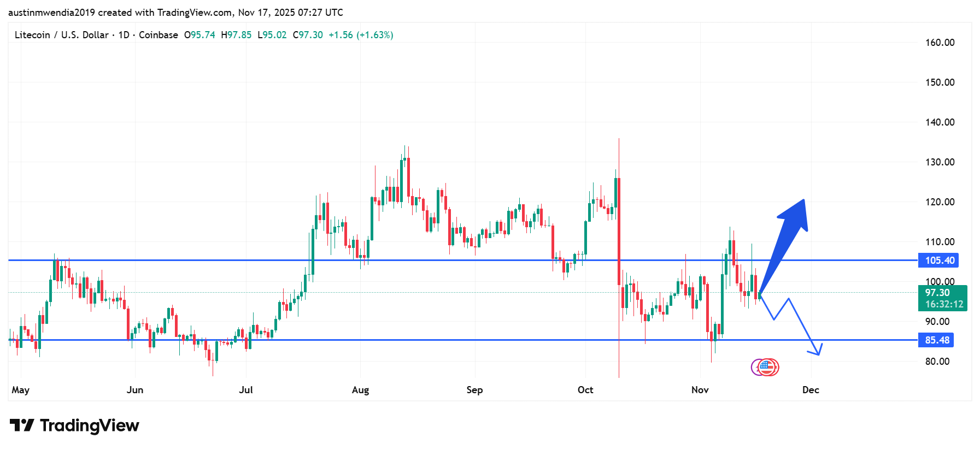This screenshot has width=980, height=450.
Task: Click the arrowhead of the thin downward arrow
Action: point(817,350)
